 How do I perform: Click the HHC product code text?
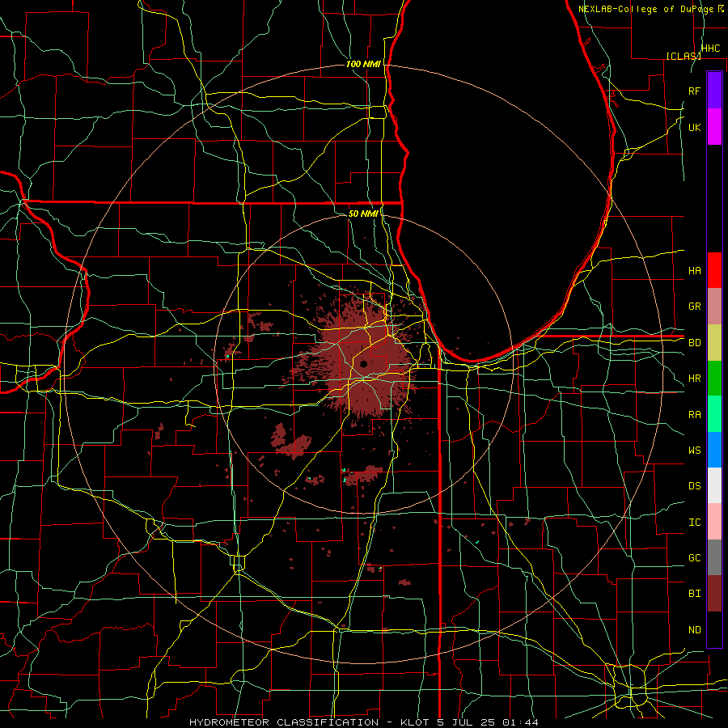coord(710,49)
